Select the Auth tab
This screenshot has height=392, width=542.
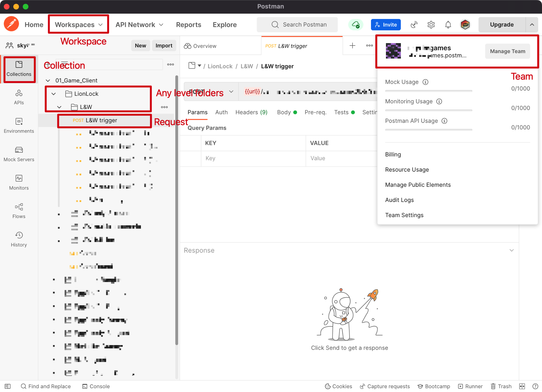[221, 112]
